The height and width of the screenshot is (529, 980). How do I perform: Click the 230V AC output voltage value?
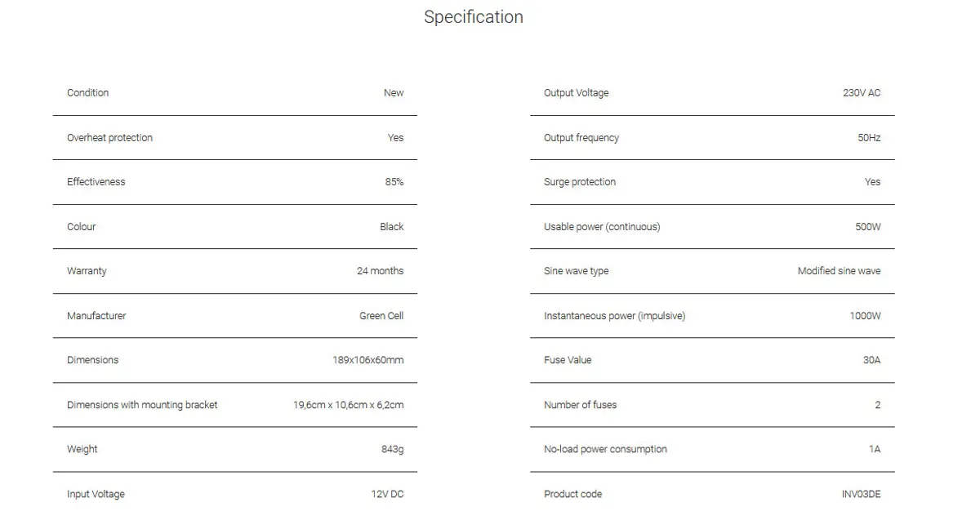862,93
